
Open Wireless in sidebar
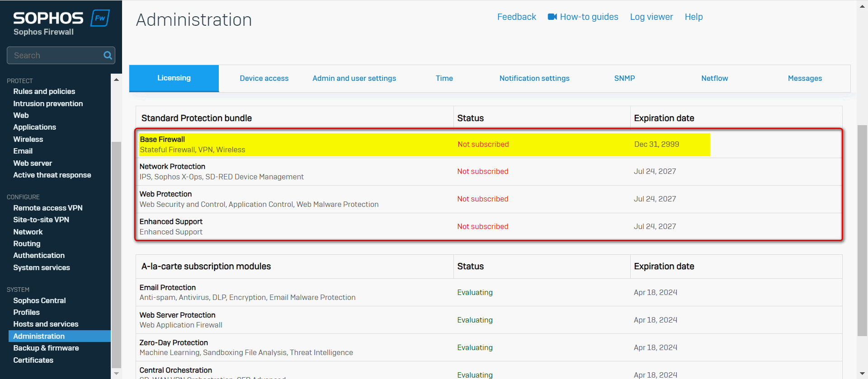[28, 139]
